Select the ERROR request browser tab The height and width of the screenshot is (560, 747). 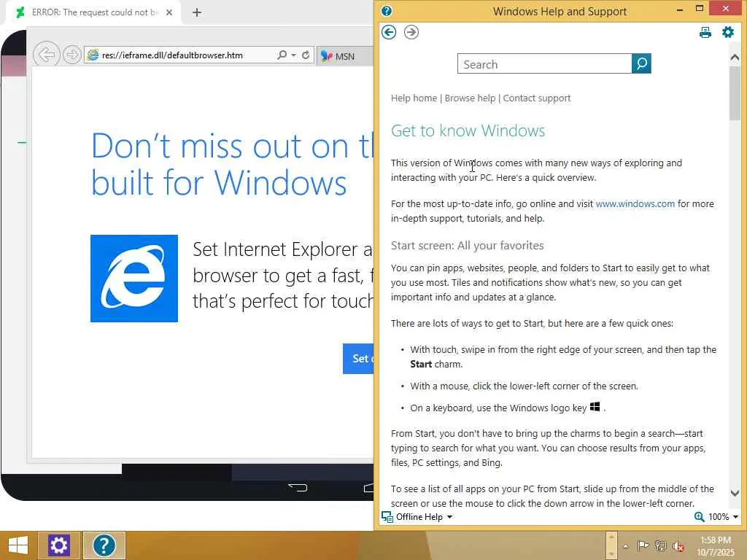[93, 12]
